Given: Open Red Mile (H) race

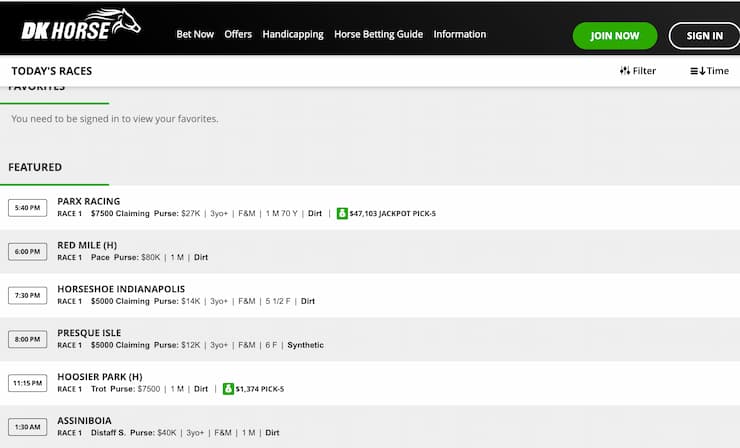Looking at the screenshot, I should click(x=87, y=245).
